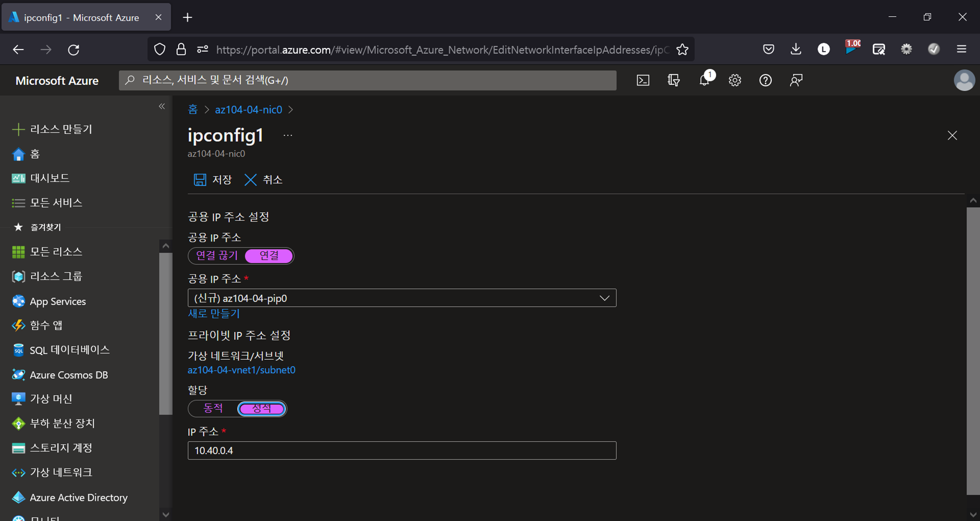Open 부하 분산 장치 in the sidebar
Image resolution: width=980 pixels, height=521 pixels.
click(x=53, y=423)
